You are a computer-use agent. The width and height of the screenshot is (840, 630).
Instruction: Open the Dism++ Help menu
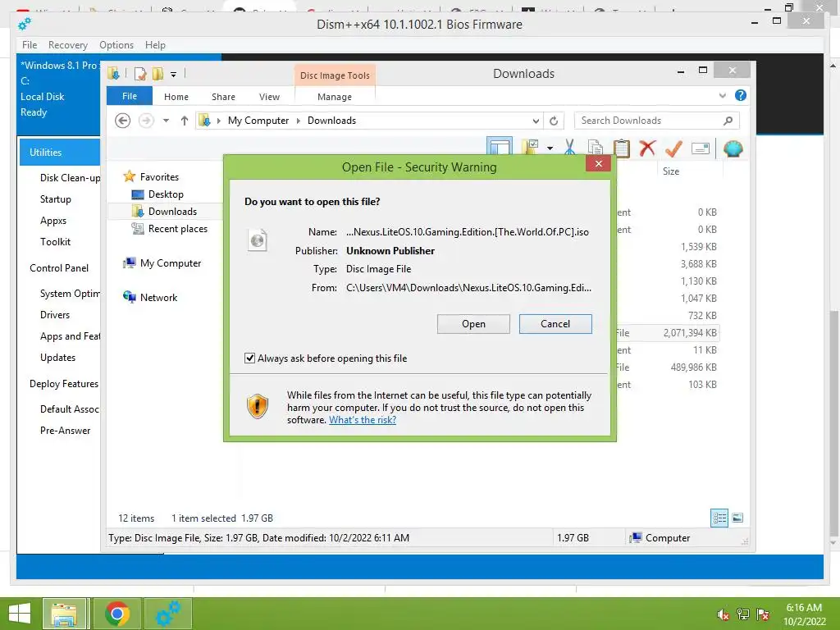155,45
